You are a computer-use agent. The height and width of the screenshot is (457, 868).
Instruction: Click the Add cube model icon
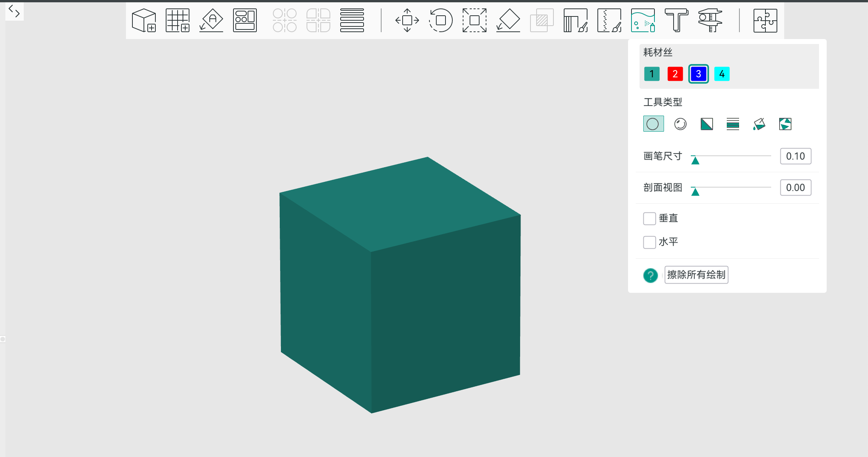coord(144,20)
